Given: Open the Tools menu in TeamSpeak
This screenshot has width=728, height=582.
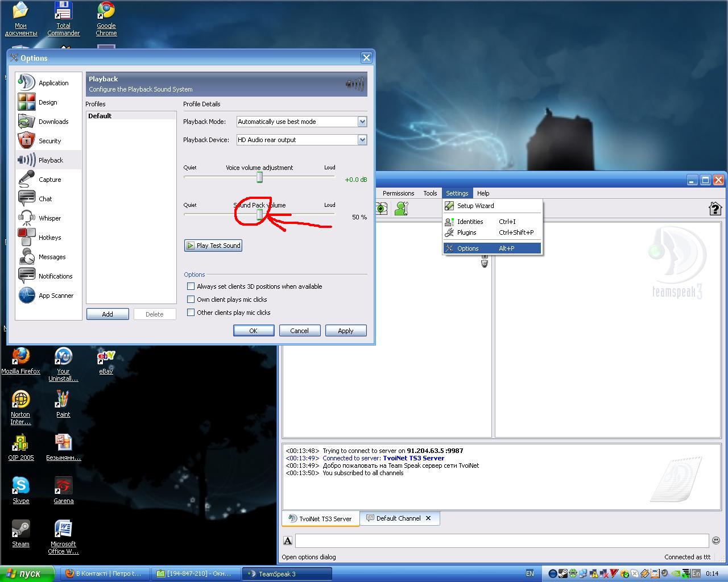Looking at the screenshot, I should pos(430,193).
